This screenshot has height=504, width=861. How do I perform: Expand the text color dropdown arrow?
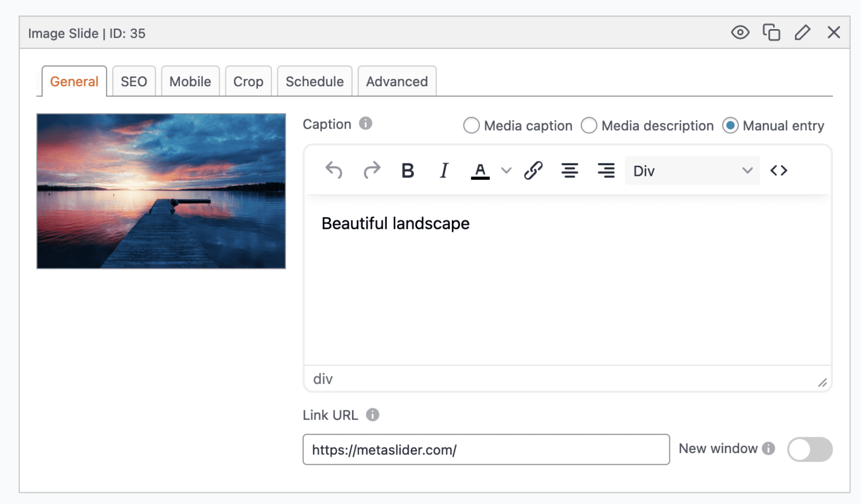tap(506, 170)
